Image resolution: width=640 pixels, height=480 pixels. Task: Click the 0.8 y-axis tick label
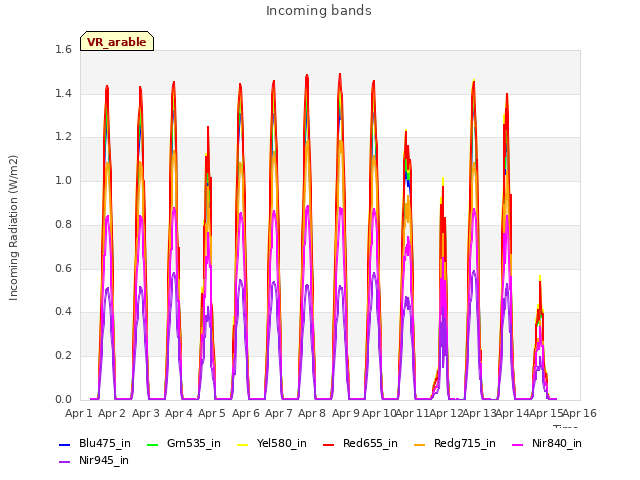pos(63,224)
